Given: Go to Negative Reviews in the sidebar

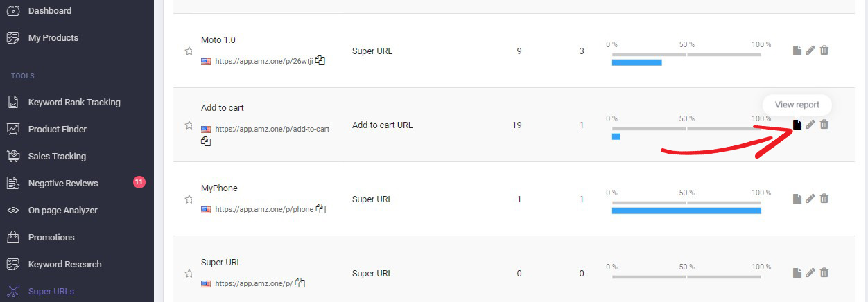Looking at the screenshot, I should pyautogui.click(x=63, y=184).
